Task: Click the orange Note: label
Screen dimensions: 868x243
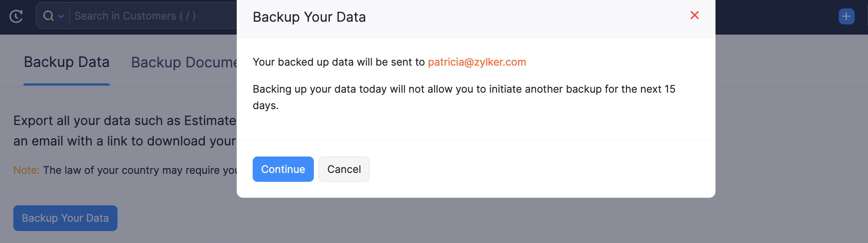Action: click(x=26, y=170)
